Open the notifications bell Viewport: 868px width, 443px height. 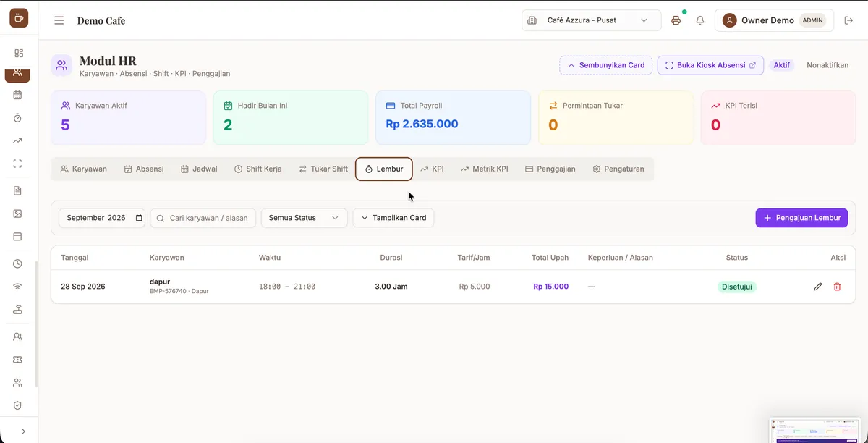click(700, 20)
